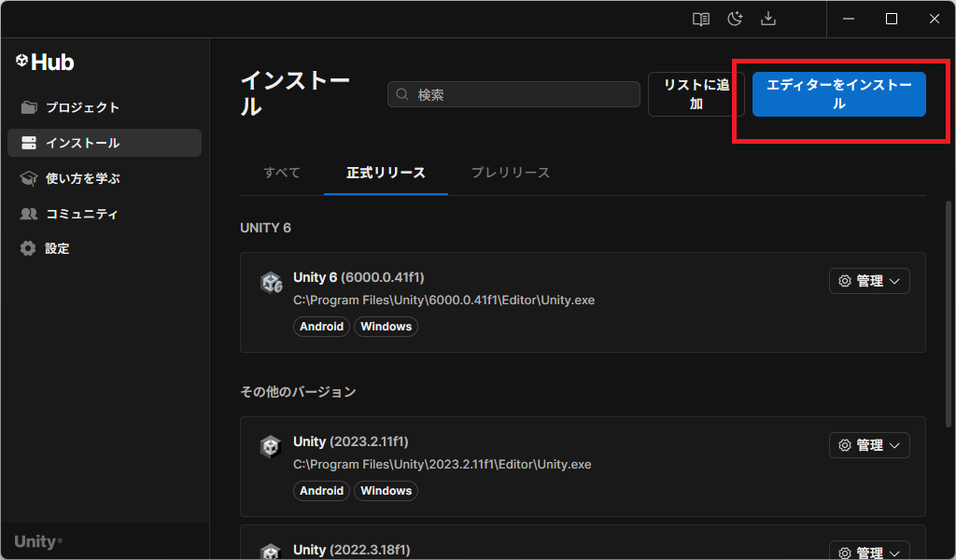Maximize the Unity Hub window
Viewport: 956px width, 560px height.
click(x=892, y=19)
